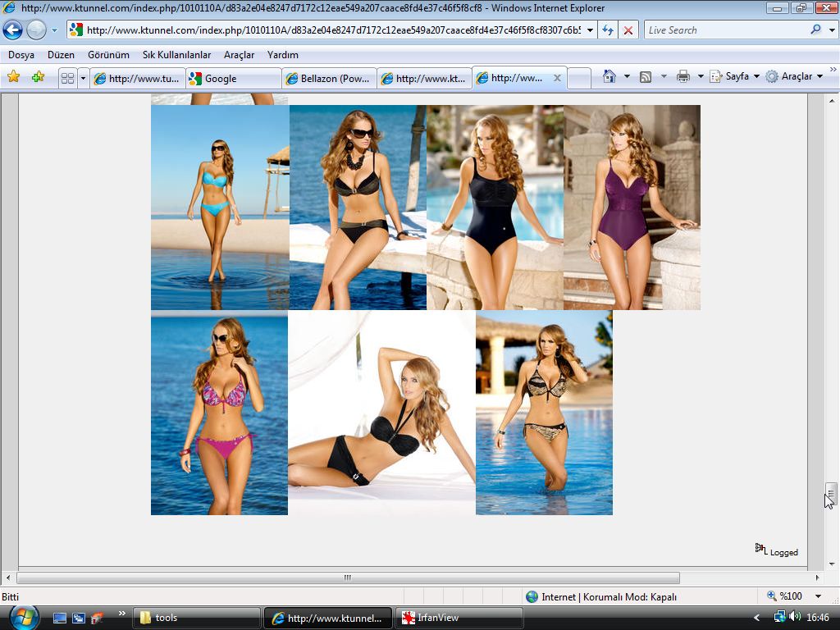Switch to the Bellazon tab
Screen dimensions: 840x630
tap(328, 79)
